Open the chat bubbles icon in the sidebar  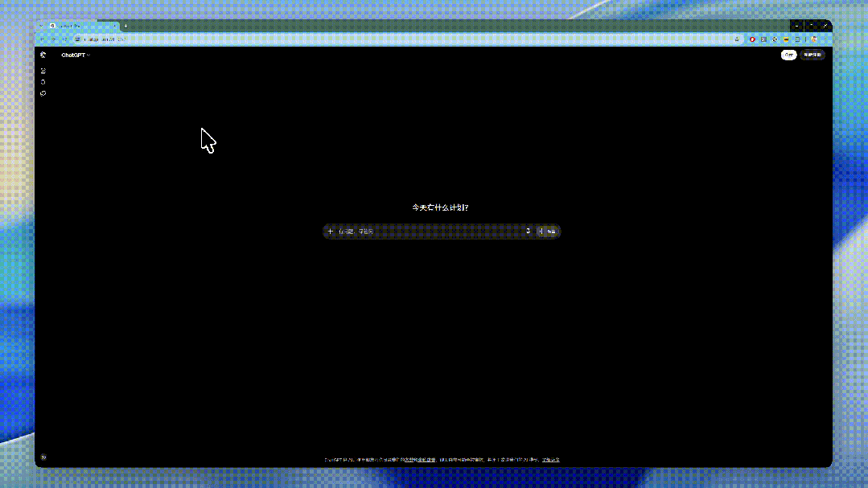[43, 93]
